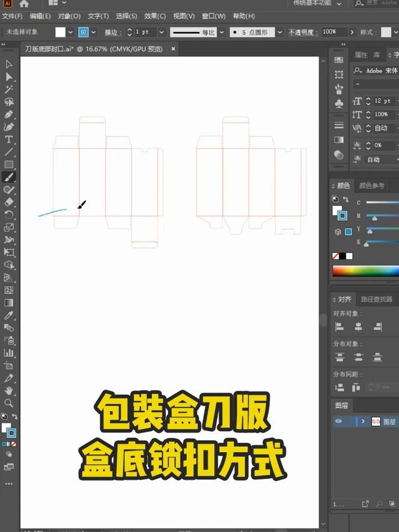Expand the opacity 100% flyout arrow
Viewport: 399px width, 532px height.
[x=352, y=32]
